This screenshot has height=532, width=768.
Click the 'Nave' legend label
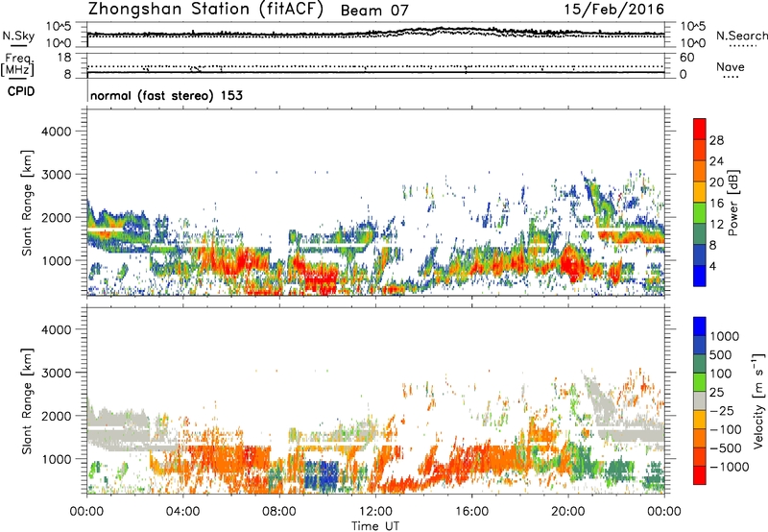pos(731,66)
